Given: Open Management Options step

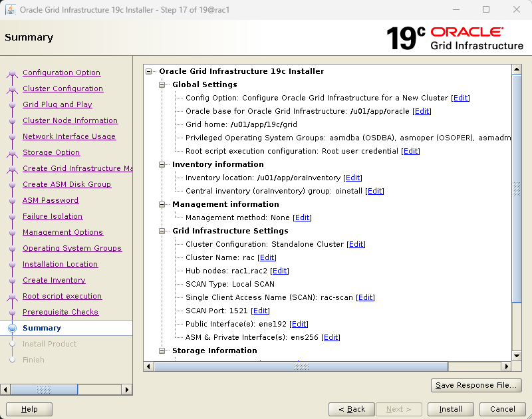Looking at the screenshot, I should (63, 232).
